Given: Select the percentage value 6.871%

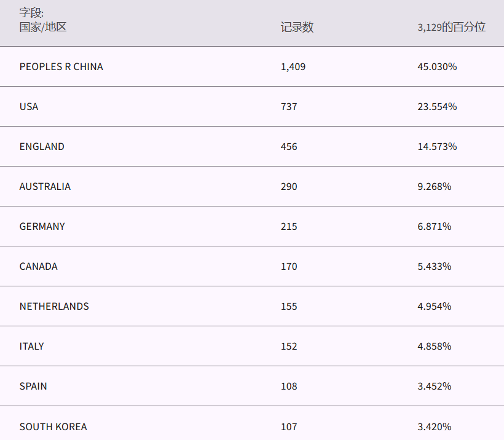Looking at the screenshot, I should click(434, 226).
